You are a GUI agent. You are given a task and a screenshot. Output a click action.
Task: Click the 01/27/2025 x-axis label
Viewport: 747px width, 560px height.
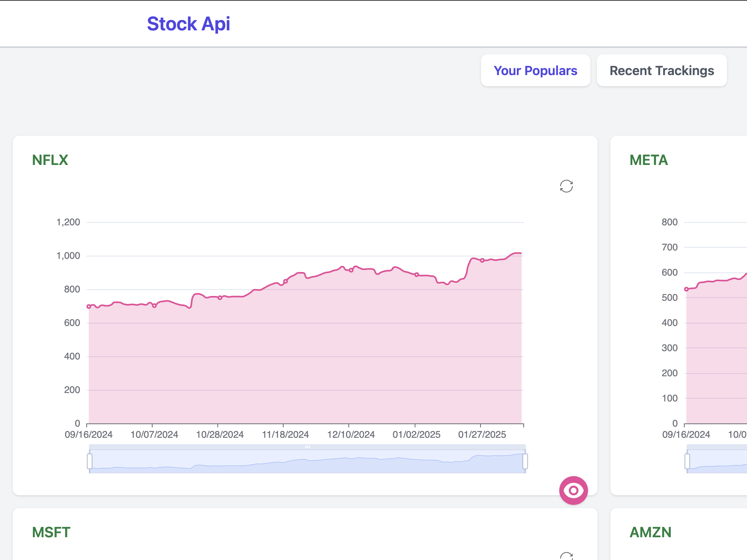click(x=482, y=435)
